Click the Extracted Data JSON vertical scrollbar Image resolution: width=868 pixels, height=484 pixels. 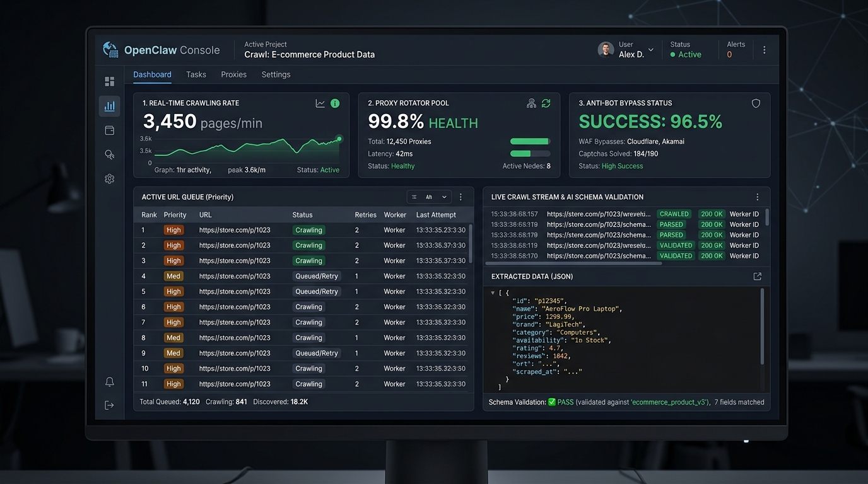(x=762, y=326)
